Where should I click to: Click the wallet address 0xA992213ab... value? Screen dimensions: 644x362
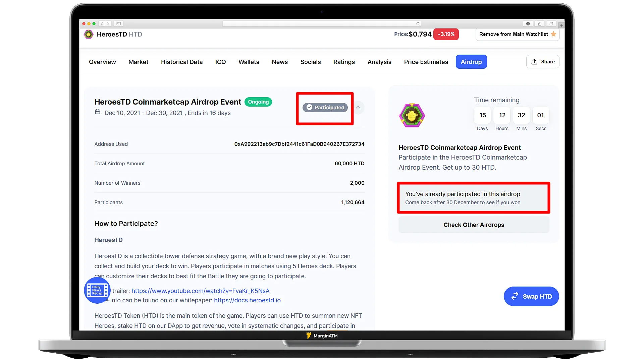tap(299, 144)
